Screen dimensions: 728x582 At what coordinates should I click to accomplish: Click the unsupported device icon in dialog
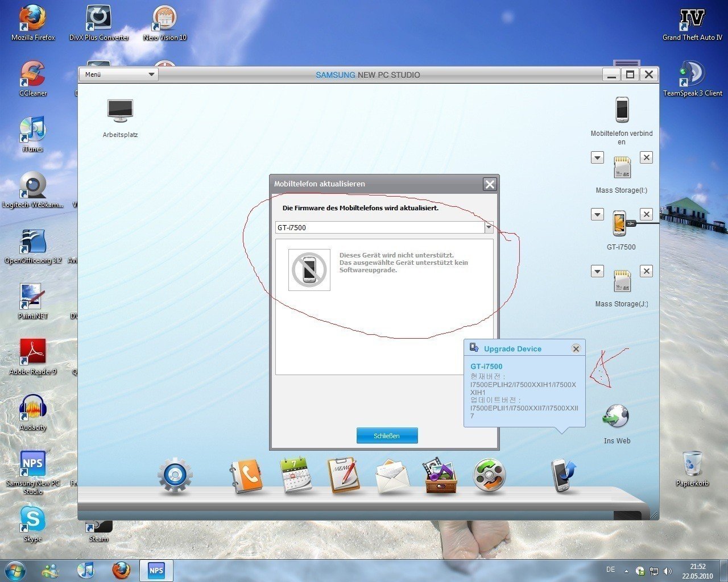point(309,270)
